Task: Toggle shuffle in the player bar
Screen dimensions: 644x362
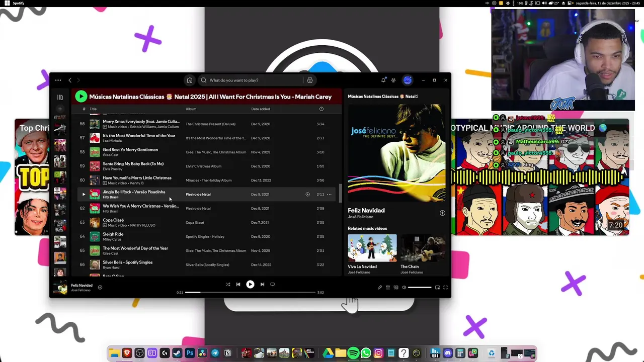Action: [228, 285]
